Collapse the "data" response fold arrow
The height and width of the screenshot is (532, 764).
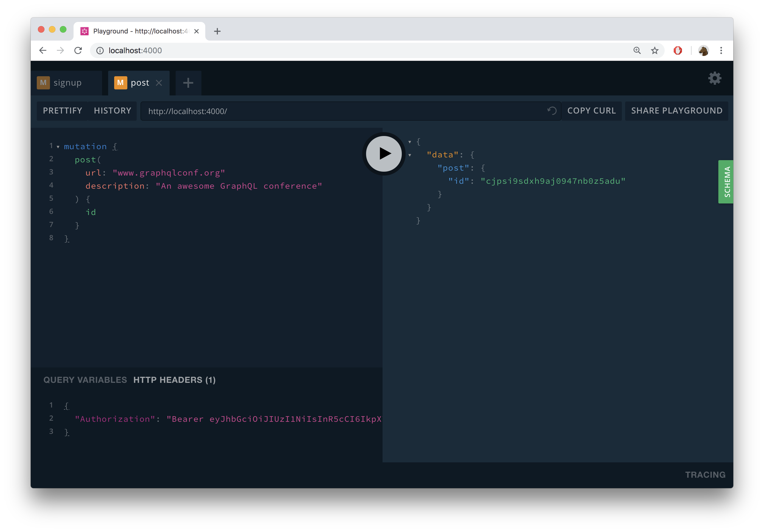point(410,155)
